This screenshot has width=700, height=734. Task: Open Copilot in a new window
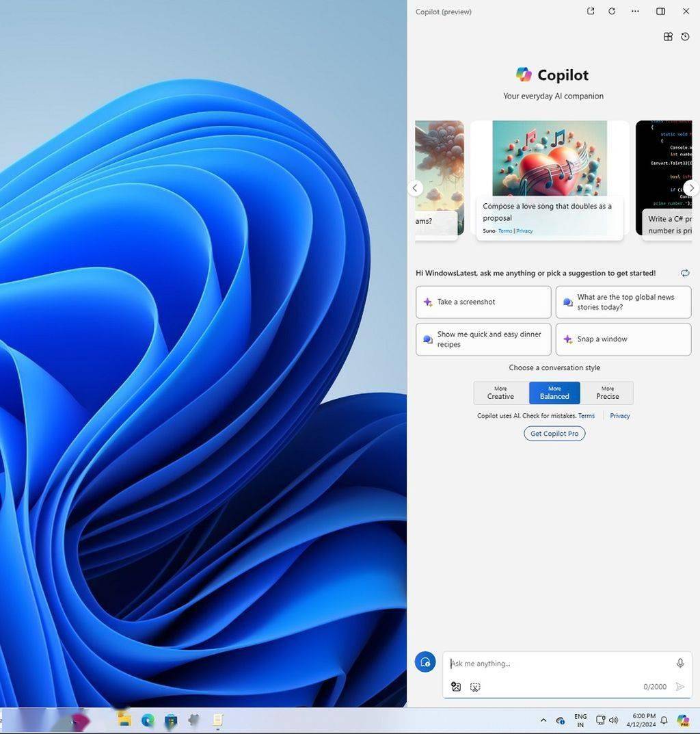tap(591, 12)
